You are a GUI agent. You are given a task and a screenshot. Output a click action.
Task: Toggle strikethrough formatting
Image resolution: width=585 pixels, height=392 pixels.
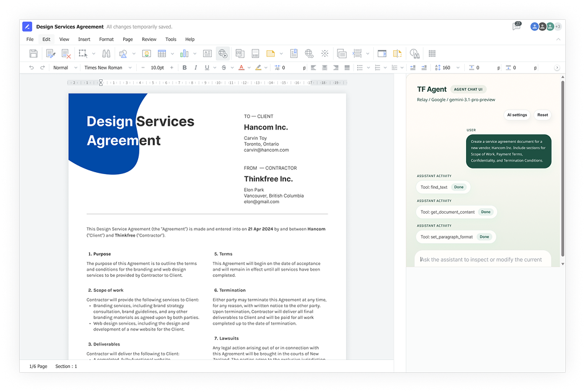point(224,68)
